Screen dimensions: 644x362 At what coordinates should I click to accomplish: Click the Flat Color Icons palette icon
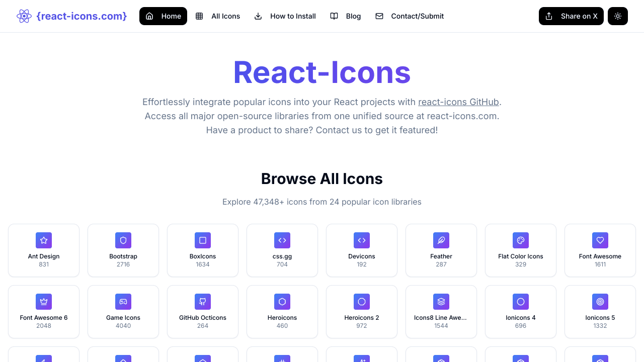point(521,240)
